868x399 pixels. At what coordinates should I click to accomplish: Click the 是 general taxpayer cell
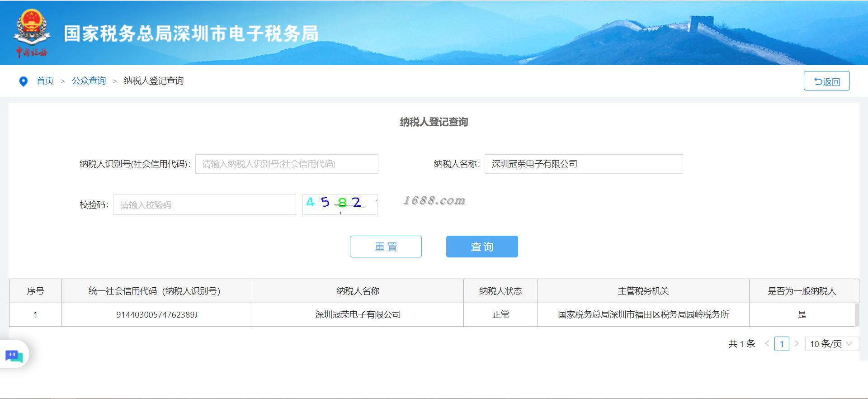802,314
